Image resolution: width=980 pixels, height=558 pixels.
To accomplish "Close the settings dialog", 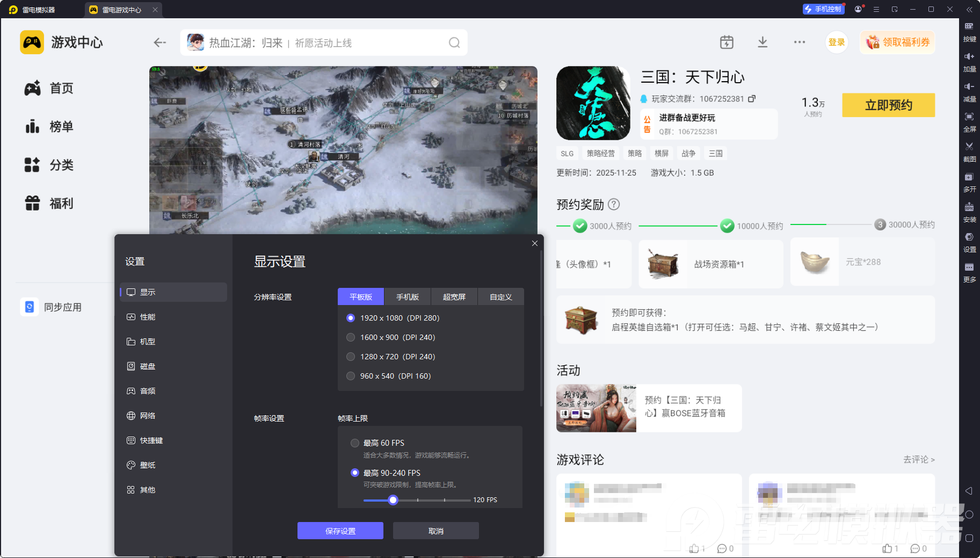I will (x=535, y=243).
